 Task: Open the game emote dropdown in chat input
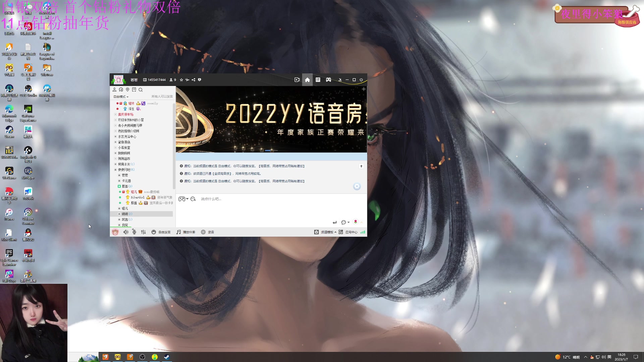pos(183,199)
